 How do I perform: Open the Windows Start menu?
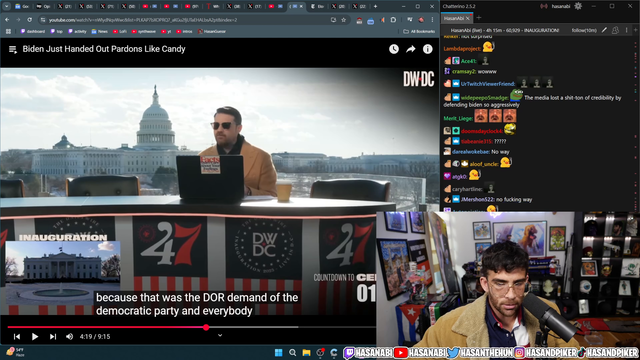click(x=278, y=353)
